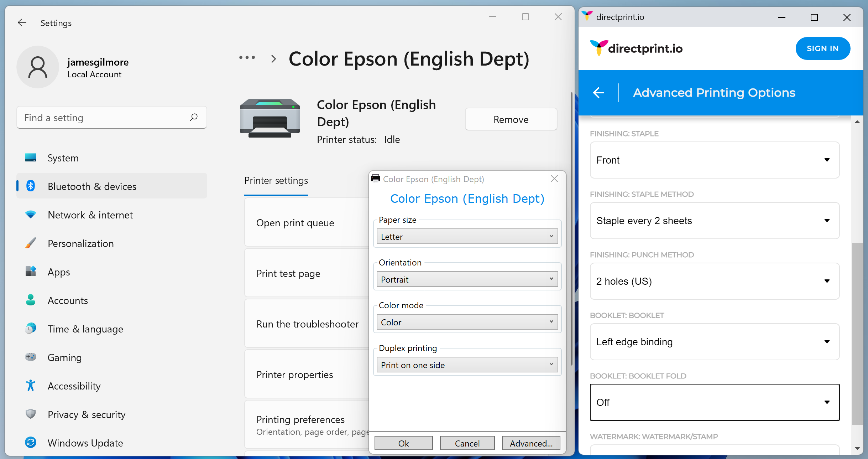Click the Apps icon in sidebar
The image size is (868, 459).
tap(31, 272)
